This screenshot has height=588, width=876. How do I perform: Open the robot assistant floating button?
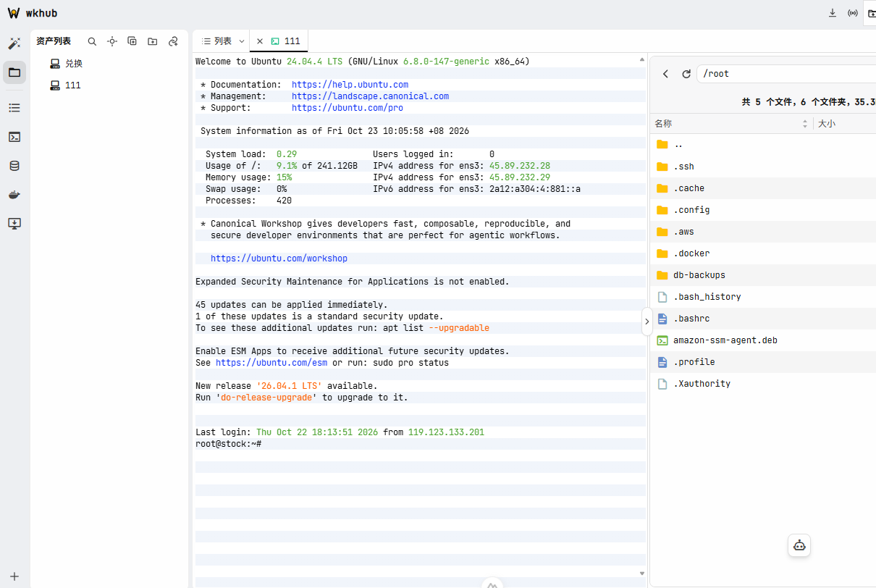click(799, 545)
